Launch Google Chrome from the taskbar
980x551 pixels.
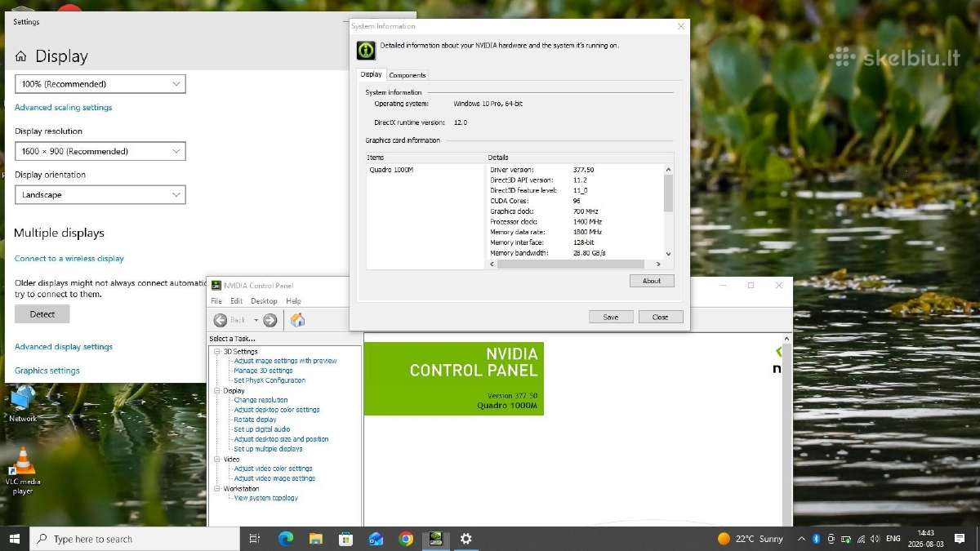point(406,539)
